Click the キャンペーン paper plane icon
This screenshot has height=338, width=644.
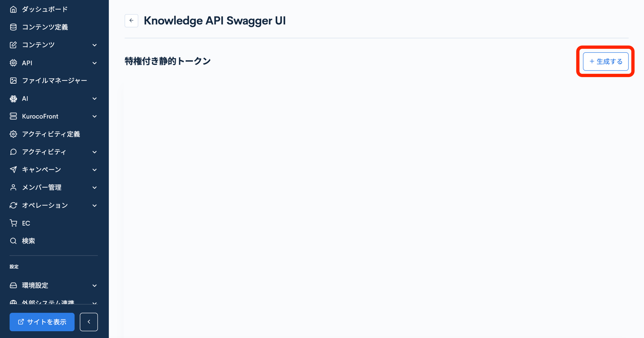pyautogui.click(x=13, y=170)
